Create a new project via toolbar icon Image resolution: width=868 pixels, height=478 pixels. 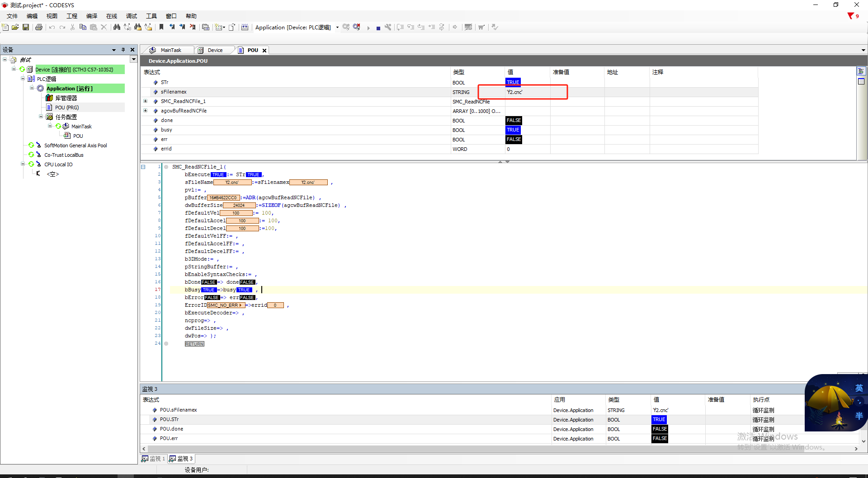pyautogui.click(x=5, y=27)
